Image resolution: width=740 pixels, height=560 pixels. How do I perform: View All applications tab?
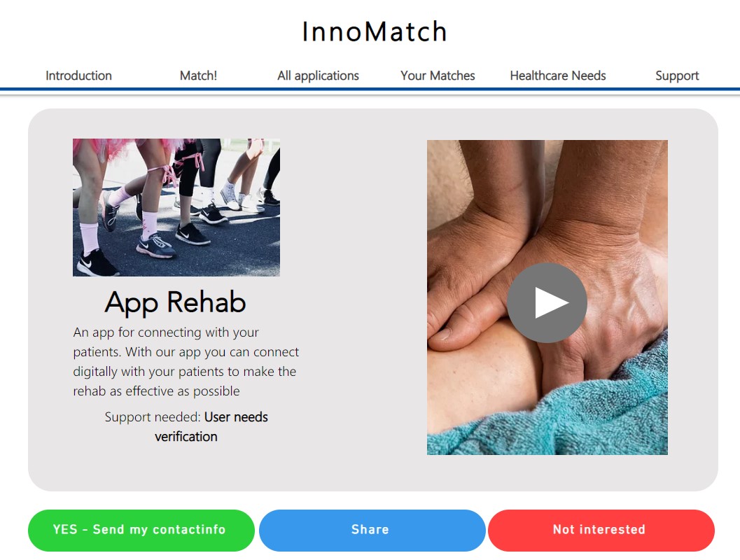tap(318, 76)
